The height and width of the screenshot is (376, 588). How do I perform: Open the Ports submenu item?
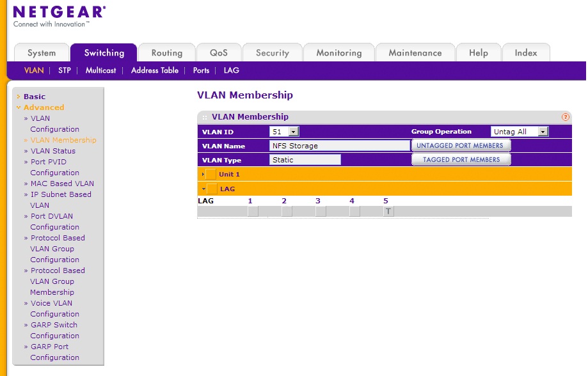pos(201,70)
